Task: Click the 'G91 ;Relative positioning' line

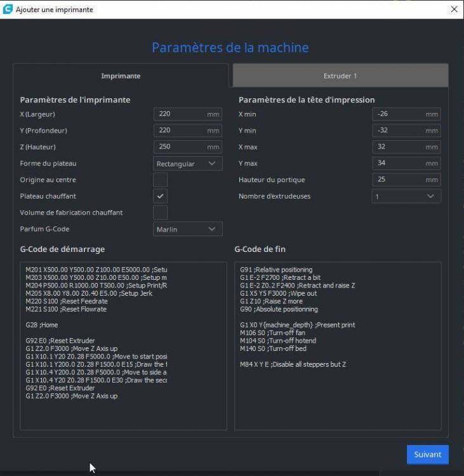Action: click(x=276, y=270)
